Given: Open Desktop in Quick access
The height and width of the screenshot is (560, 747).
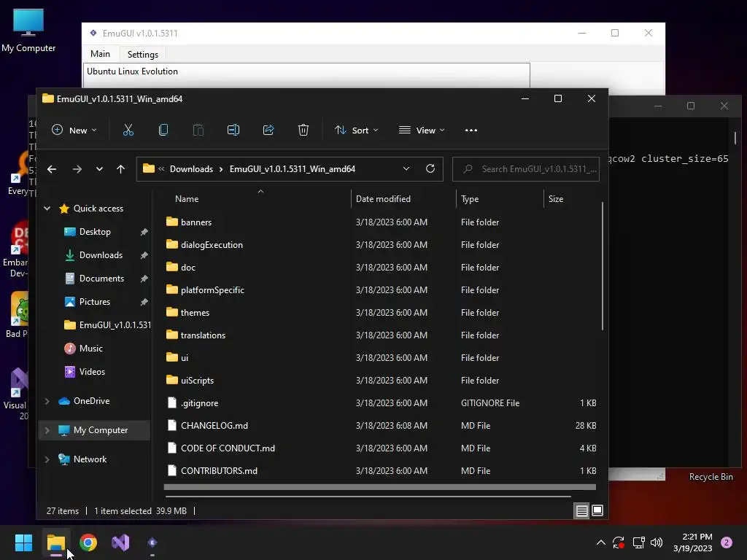Looking at the screenshot, I should [x=95, y=231].
